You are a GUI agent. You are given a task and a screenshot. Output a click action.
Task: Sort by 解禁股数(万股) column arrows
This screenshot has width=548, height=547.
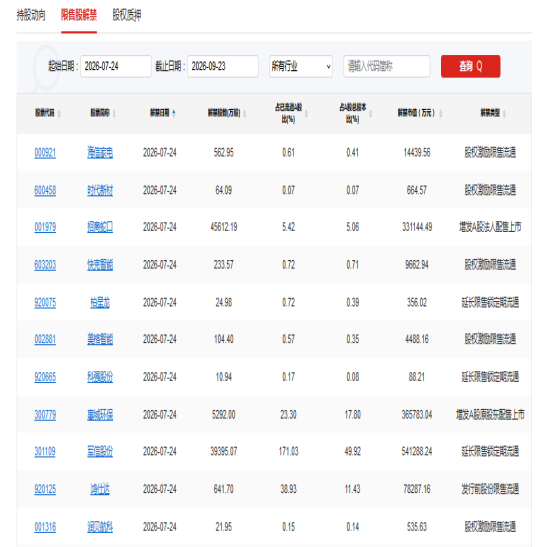(x=245, y=113)
